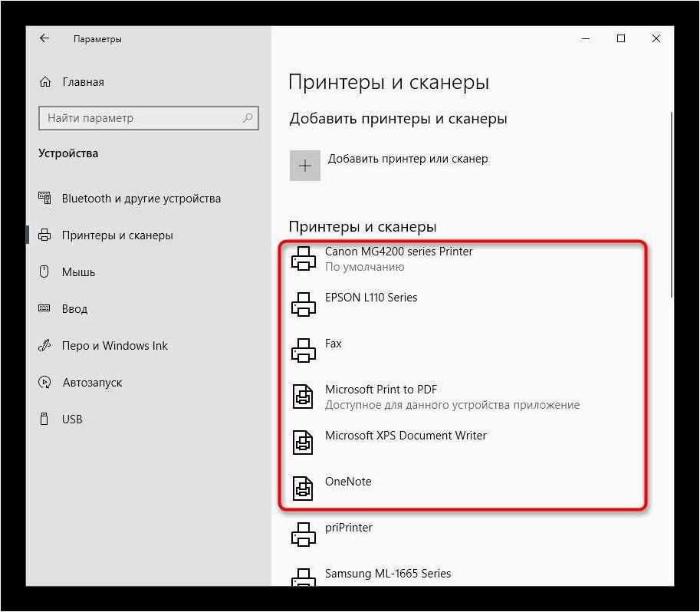Click the USB sidebar icon
The height and width of the screenshot is (612, 700).
[44, 419]
